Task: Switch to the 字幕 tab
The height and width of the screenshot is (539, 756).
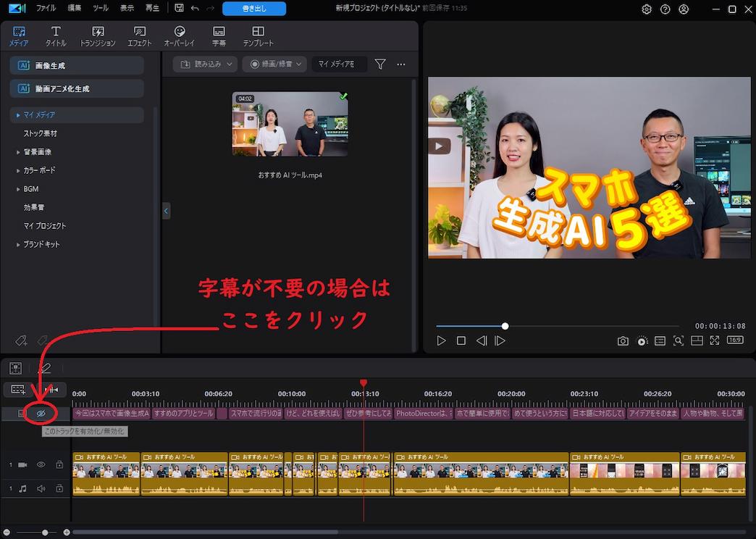Action: click(219, 36)
